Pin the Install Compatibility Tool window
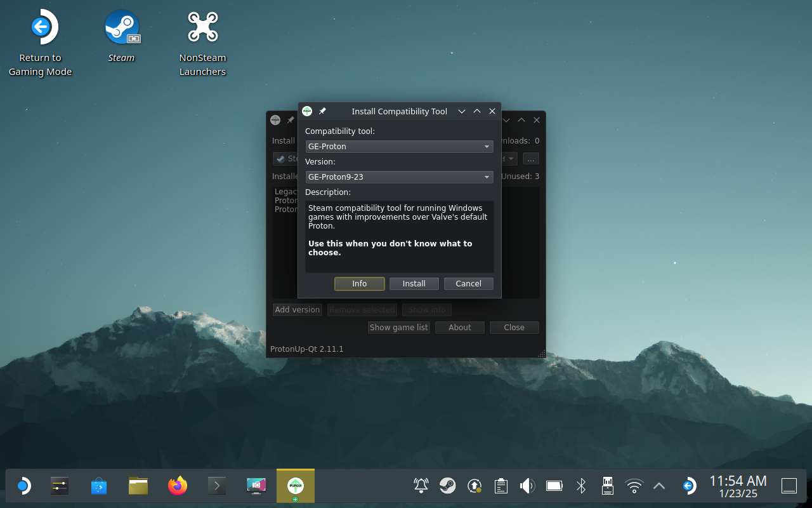 (322, 111)
